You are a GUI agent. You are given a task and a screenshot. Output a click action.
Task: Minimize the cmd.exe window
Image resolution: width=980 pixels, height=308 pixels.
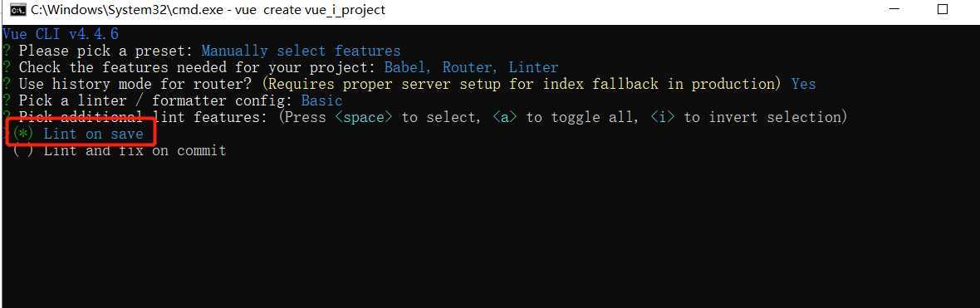pos(896,9)
